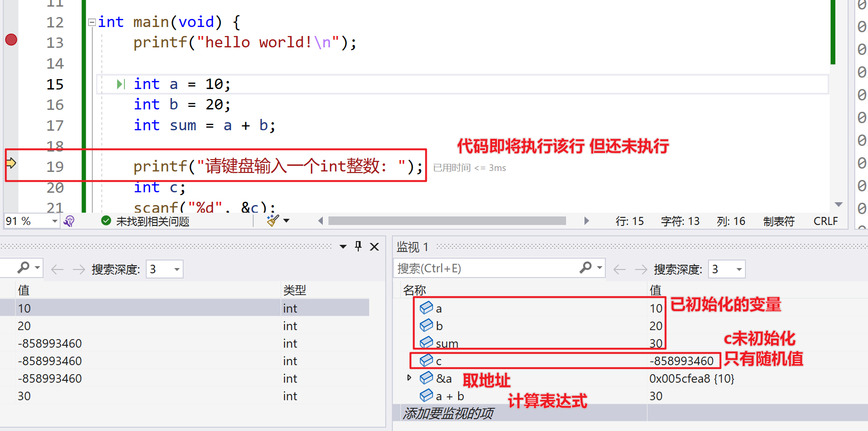This screenshot has width=868, height=431.
Task: Click the -858993460 value of c
Action: coord(682,361)
